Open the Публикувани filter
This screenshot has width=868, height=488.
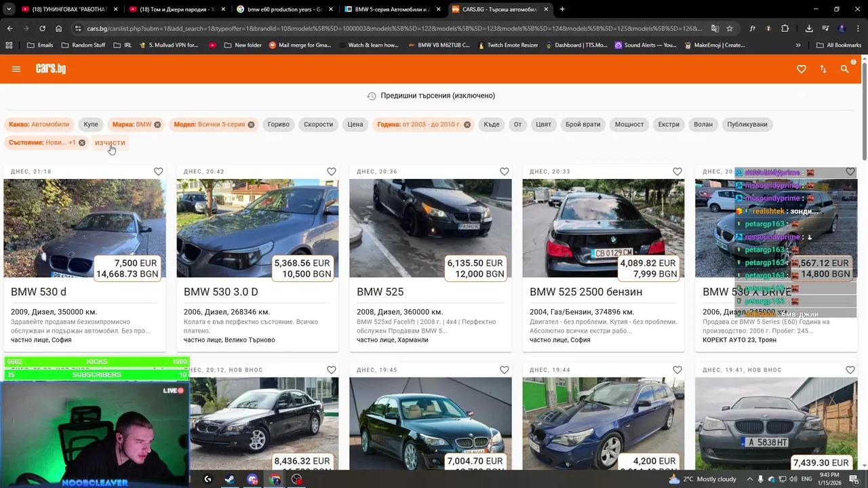click(747, 125)
